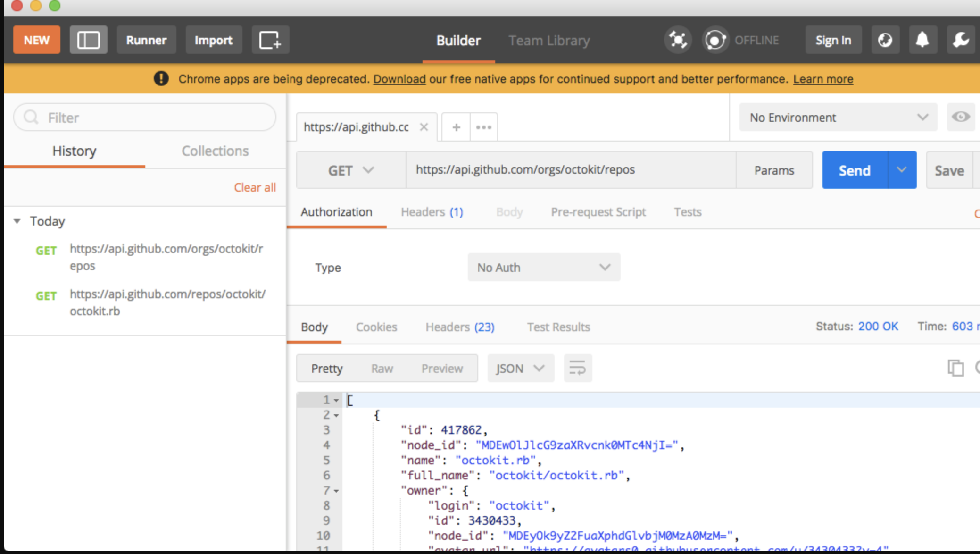Toggle line wrap in response body

tap(577, 368)
